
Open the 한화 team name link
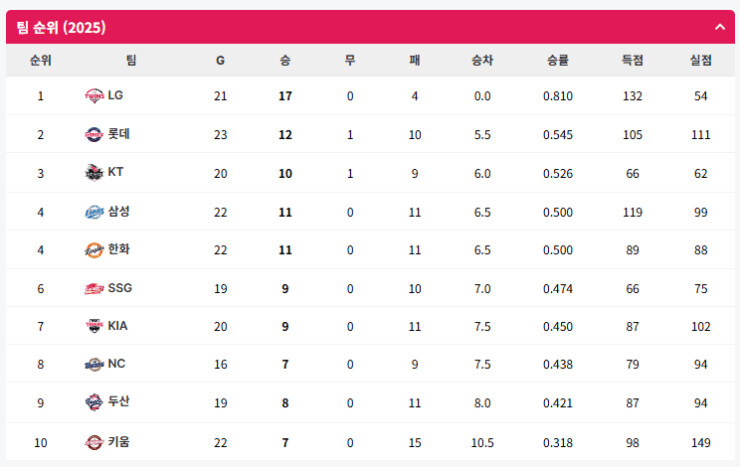pos(119,249)
